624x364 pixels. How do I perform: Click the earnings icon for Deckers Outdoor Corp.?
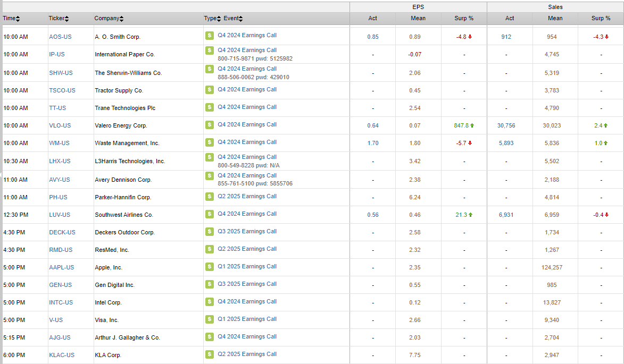pos(209,231)
